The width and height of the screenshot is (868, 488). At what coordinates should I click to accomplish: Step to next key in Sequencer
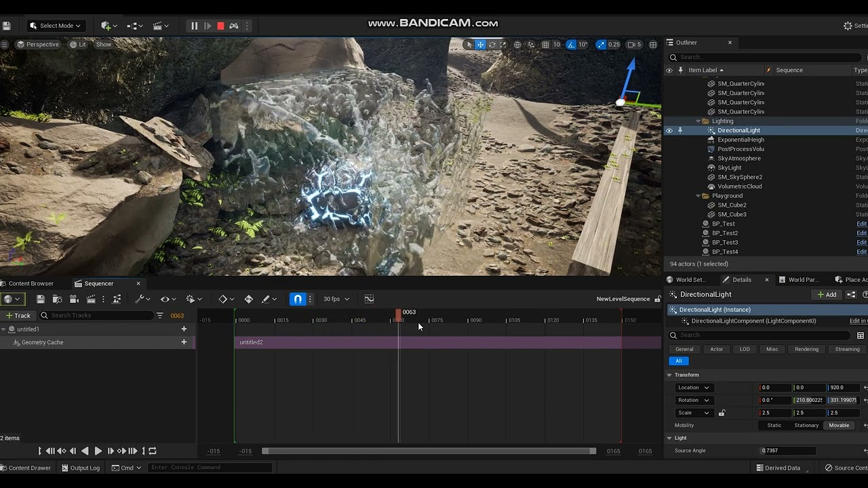click(122, 451)
